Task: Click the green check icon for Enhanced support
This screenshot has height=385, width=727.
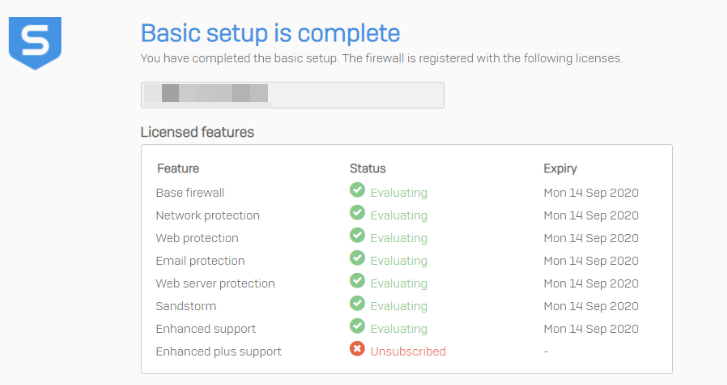Action: point(357,326)
